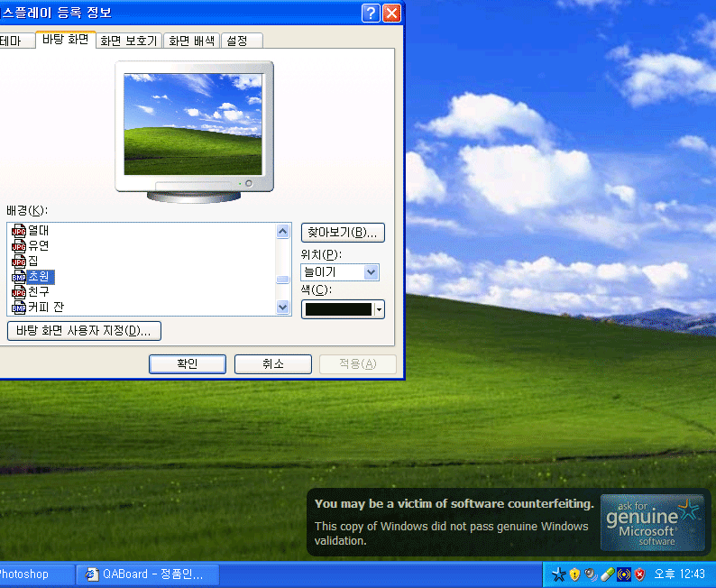
Task: Click the background list scroll down arrow
Action: 282,308
